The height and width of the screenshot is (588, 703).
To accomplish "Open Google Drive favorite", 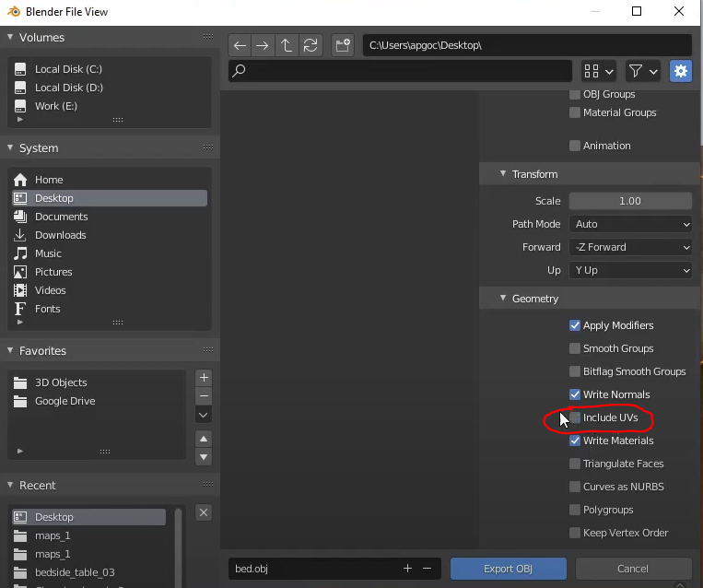I will [x=99, y=401].
